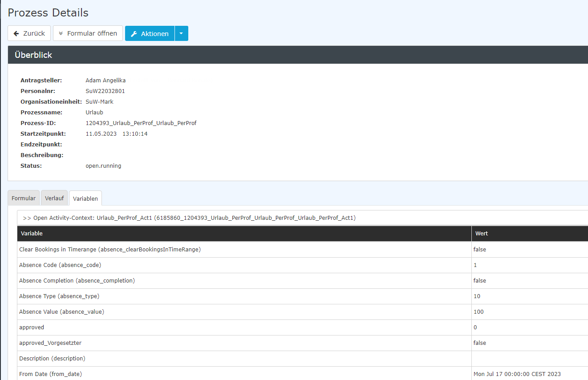
Task: Open the Aktionen dropdown caret
Action: click(182, 34)
